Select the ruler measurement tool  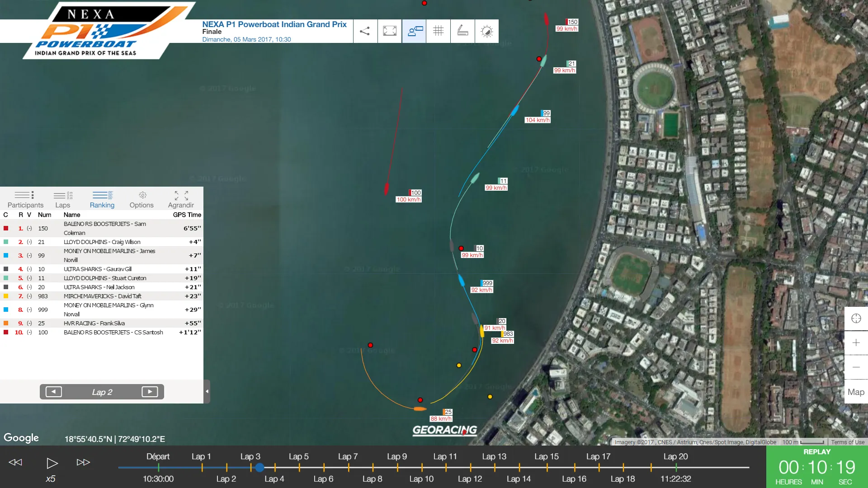[x=462, y=31]
